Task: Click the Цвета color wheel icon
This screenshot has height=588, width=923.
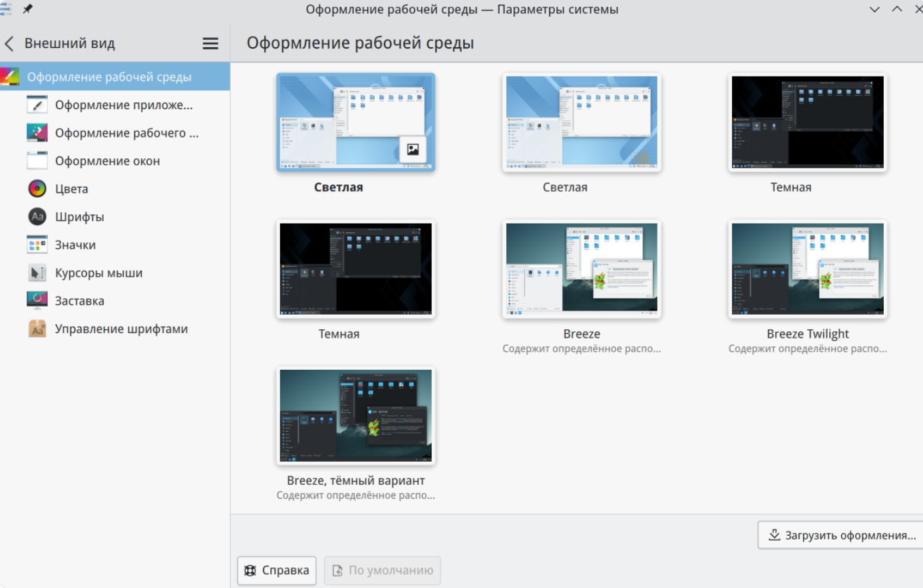Action: point(37,189)
